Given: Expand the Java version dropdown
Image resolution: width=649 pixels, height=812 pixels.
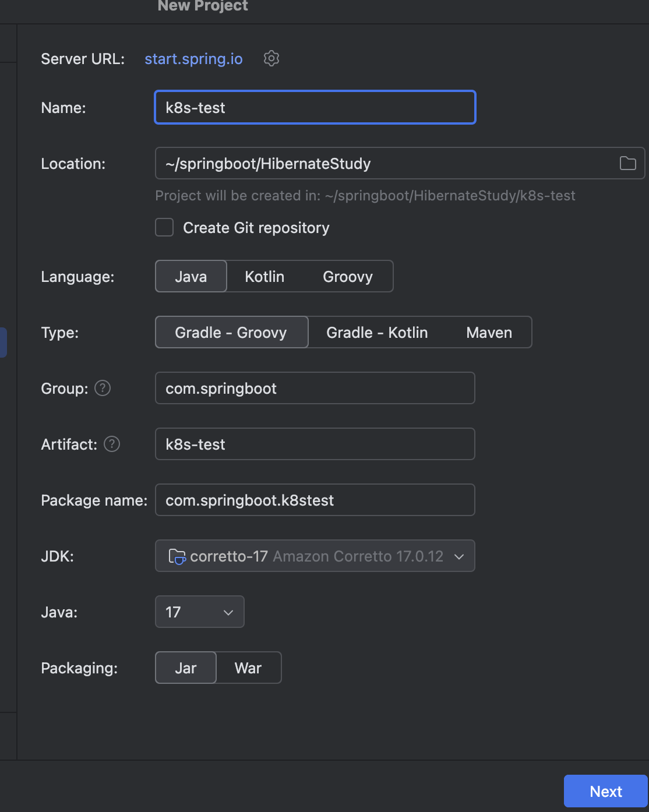Looking at the screenshot, I should pos(199,612).
